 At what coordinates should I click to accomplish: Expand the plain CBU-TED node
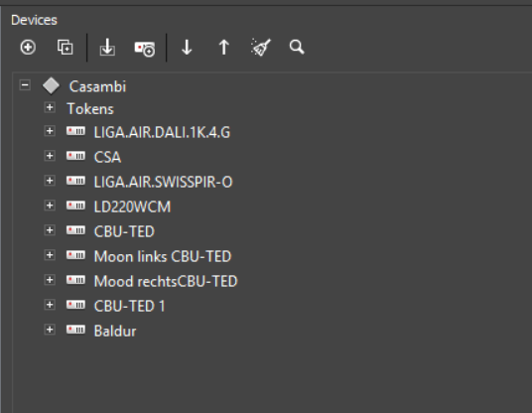(x=50, y=230)
